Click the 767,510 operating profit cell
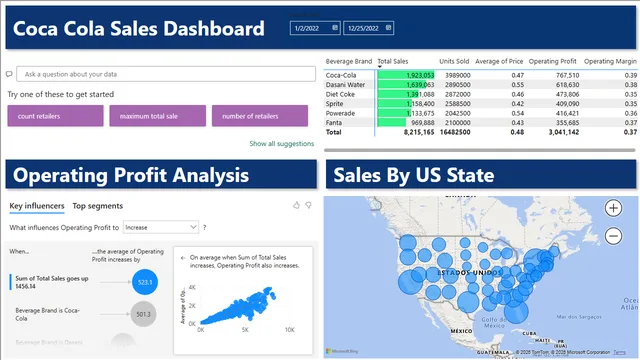This screenshot has height=360, width=640. (x=567, y=75)
